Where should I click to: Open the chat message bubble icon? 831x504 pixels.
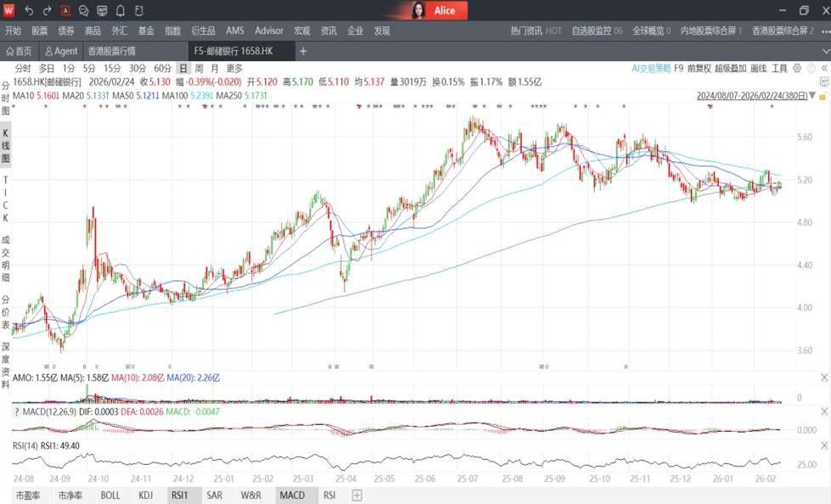(84, 11)
